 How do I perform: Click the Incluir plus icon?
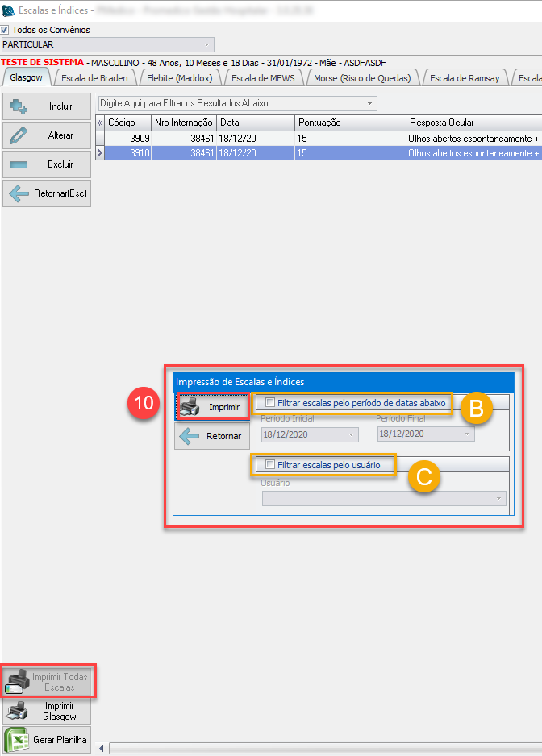click(19, 106)
